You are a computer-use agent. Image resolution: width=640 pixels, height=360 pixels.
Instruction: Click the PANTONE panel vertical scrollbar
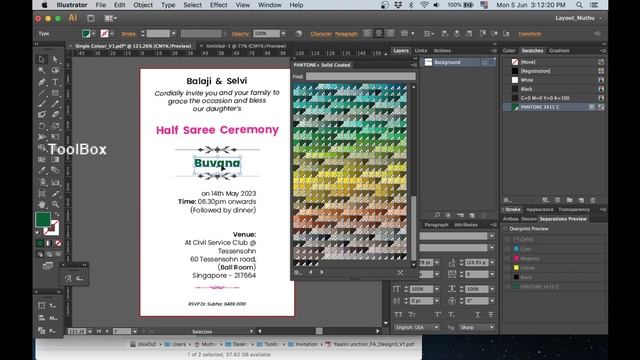coord(413,228)
